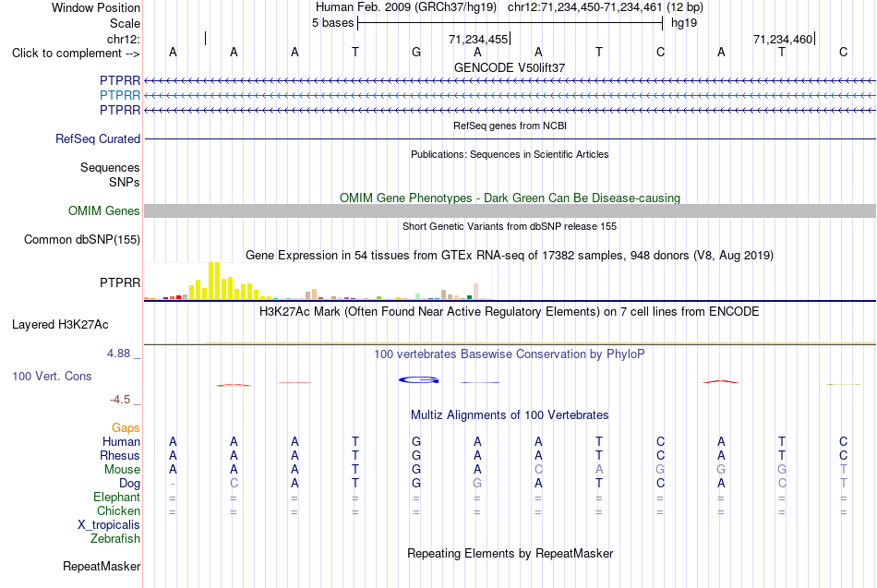Click the PTPRR label beside GTEx expression bars
This screenshot has height=588, width=877.
pos(120,283)
